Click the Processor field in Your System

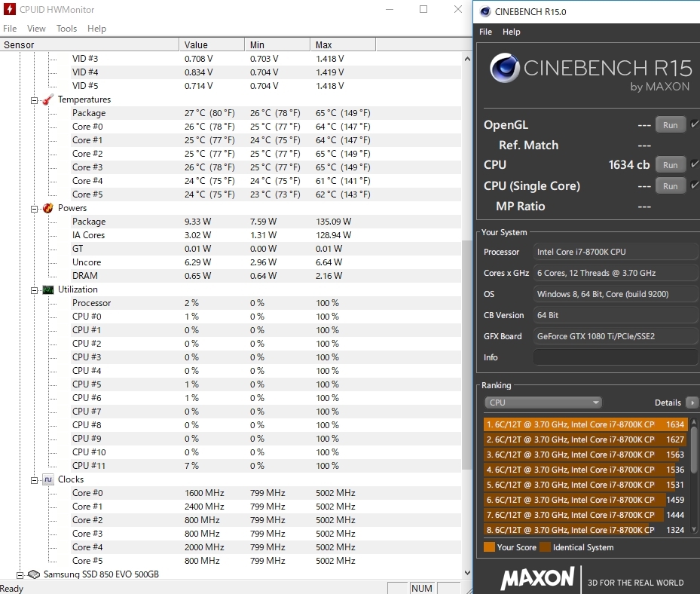pyautogui.click(x=616, y=252)
